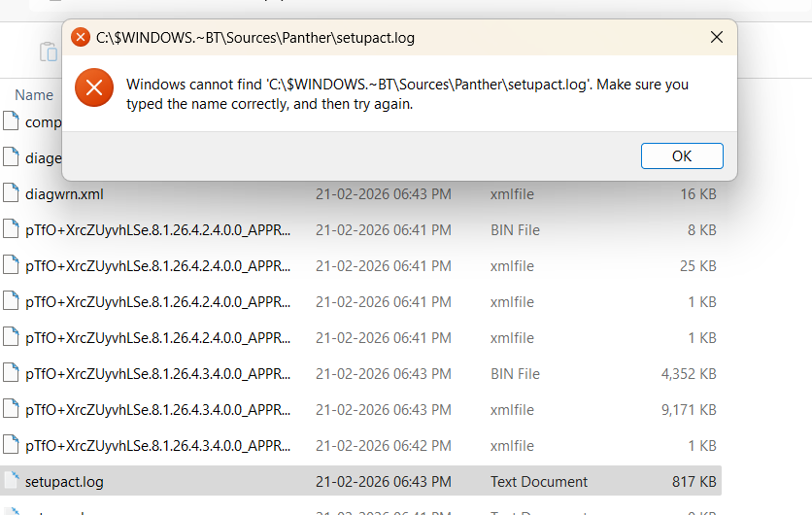Click the '25 KB' size value
Screen dimensions: 812x515
coord(698,266)
